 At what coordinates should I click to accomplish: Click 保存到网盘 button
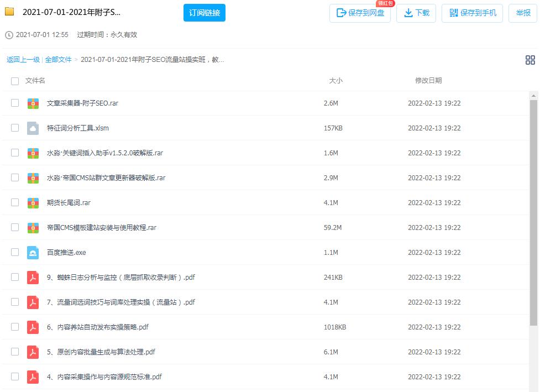[360, 13]
